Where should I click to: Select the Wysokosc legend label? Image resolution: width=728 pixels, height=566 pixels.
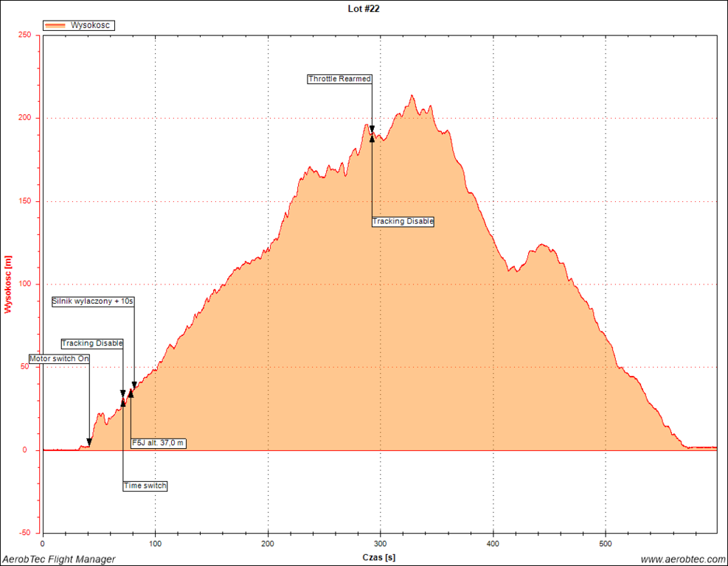[91, 25]
